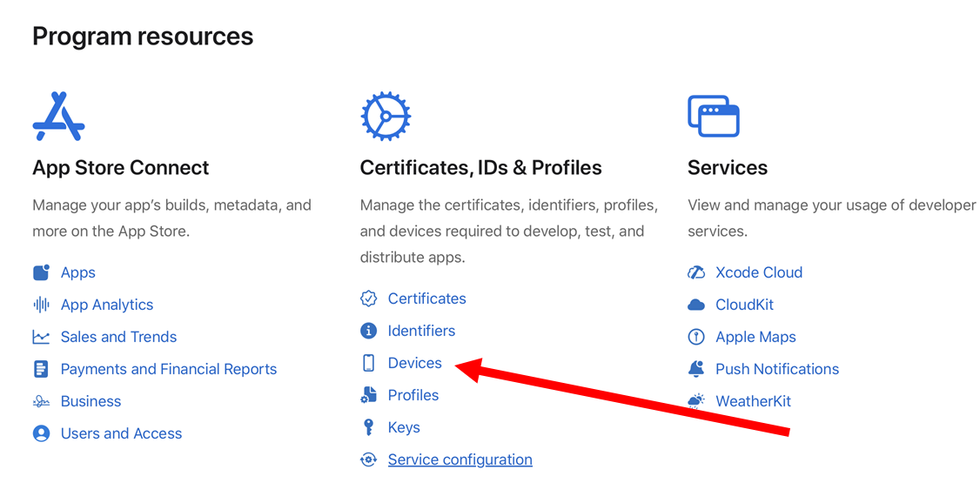Click the Devices phone icon

[x=369, y=363]
